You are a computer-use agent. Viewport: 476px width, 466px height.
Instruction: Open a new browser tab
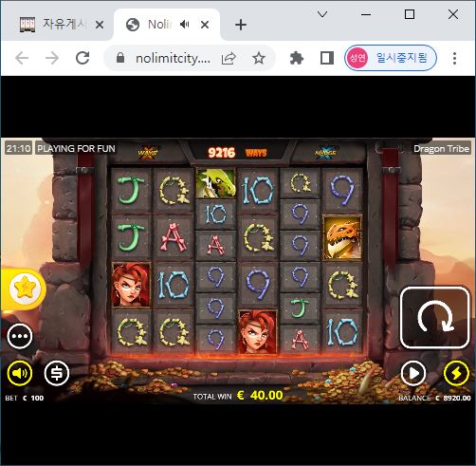pos(241,25)
